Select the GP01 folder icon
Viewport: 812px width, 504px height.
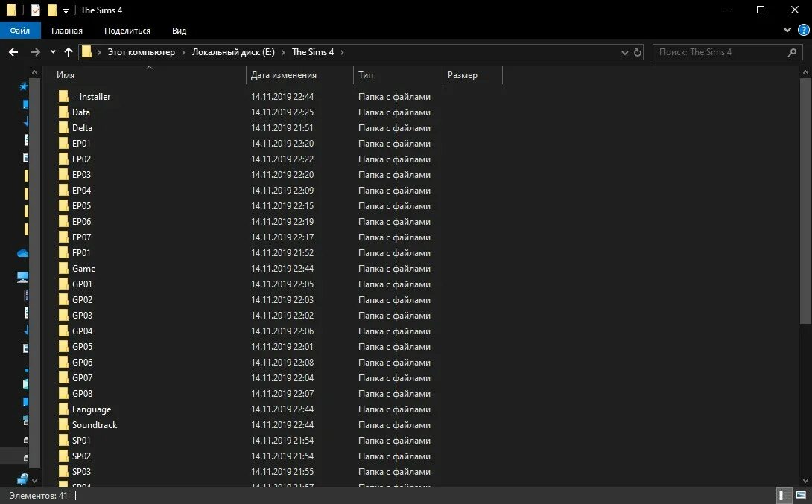tap(63, 284)
